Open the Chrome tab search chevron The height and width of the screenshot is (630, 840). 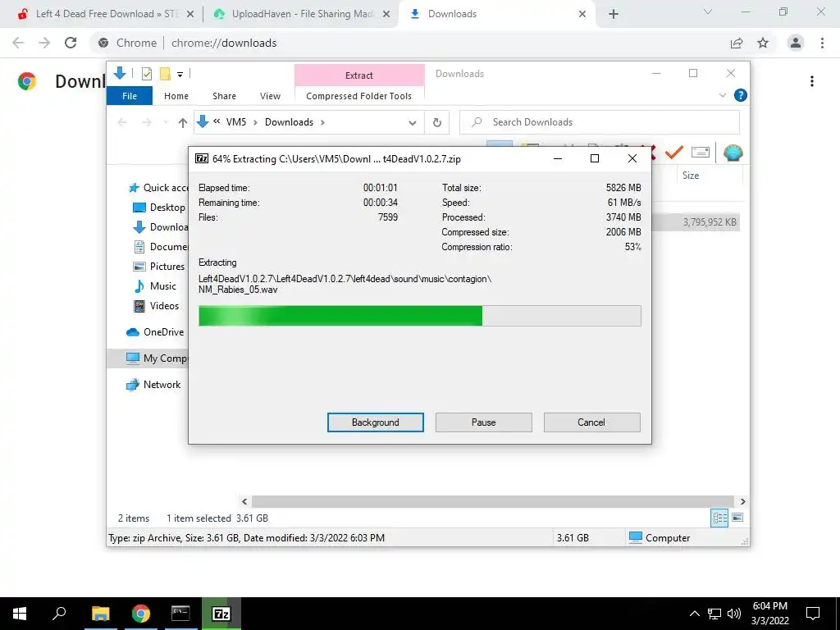tap(708, 11)
